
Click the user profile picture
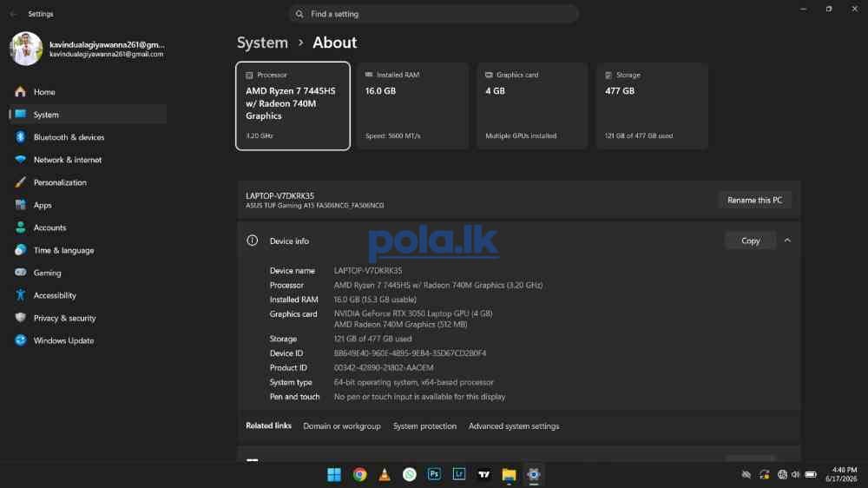tap(26, 49)
